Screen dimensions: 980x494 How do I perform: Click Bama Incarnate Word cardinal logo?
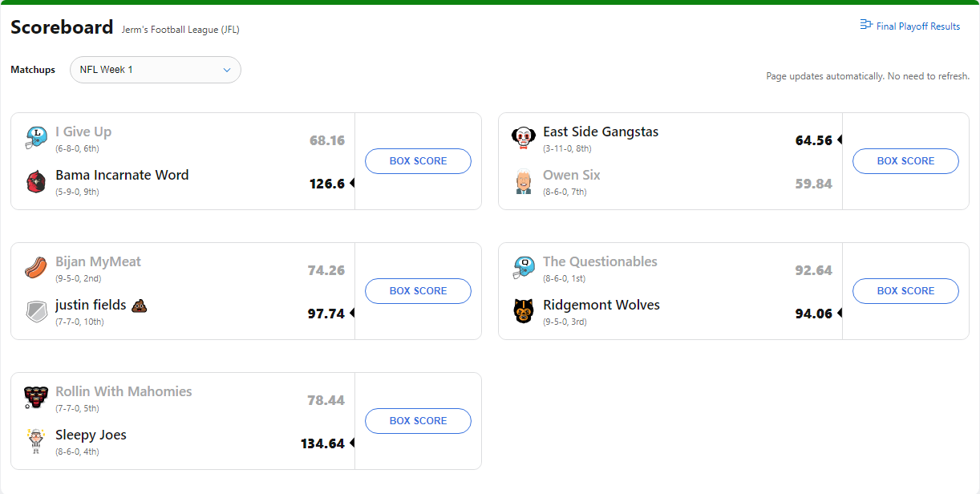tap(36, 181)
